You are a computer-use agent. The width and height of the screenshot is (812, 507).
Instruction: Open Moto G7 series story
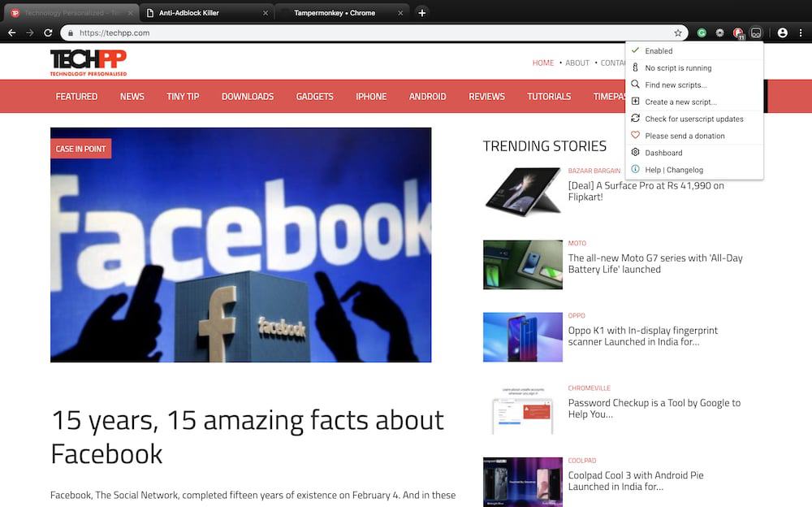tap(655, 264)
